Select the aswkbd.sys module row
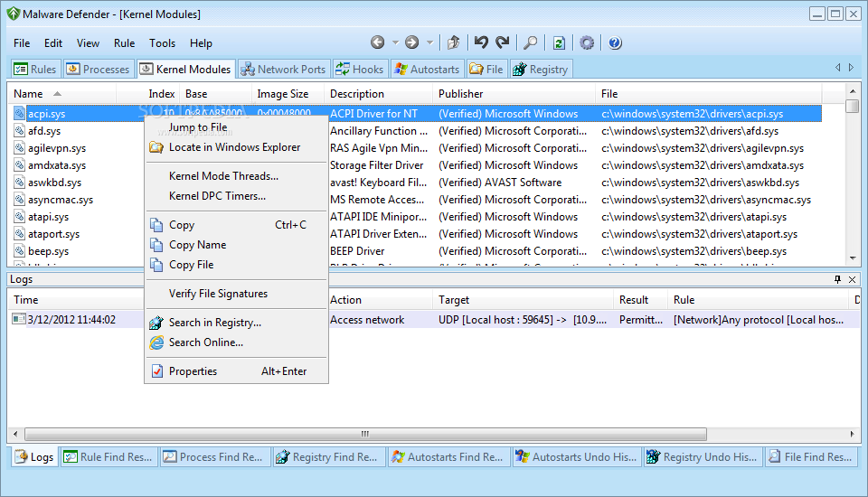Screen dimensions: 868x497 [x=415, y=183]
